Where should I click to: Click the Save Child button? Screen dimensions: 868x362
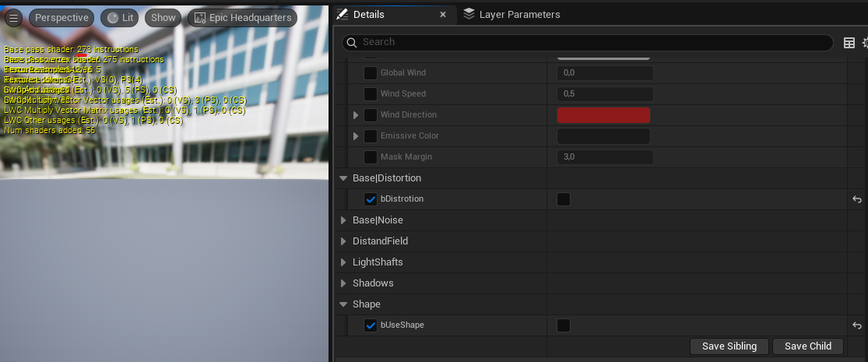[x=808, y=346]
